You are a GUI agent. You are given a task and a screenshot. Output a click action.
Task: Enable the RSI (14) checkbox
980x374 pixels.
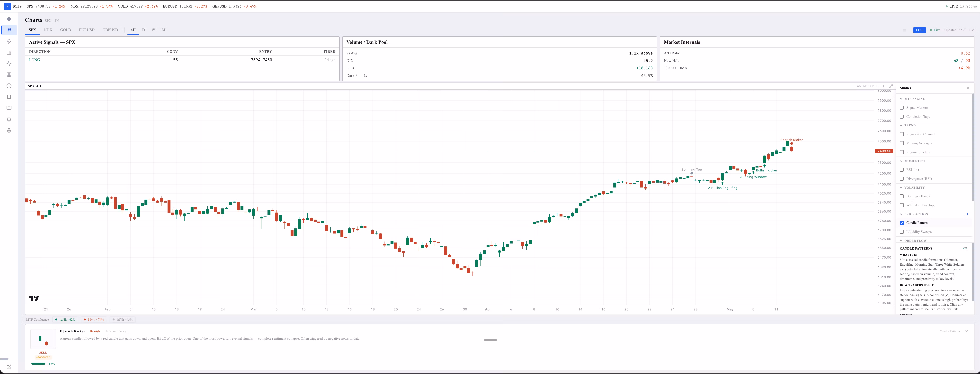(x=902, y=170)
